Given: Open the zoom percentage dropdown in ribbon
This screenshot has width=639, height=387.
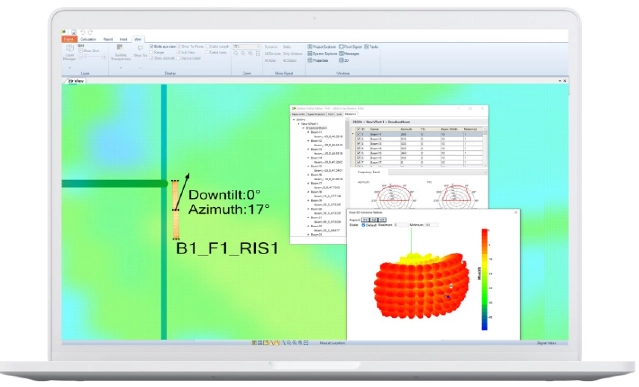Looking at the screenshot, I should [247, 46].
